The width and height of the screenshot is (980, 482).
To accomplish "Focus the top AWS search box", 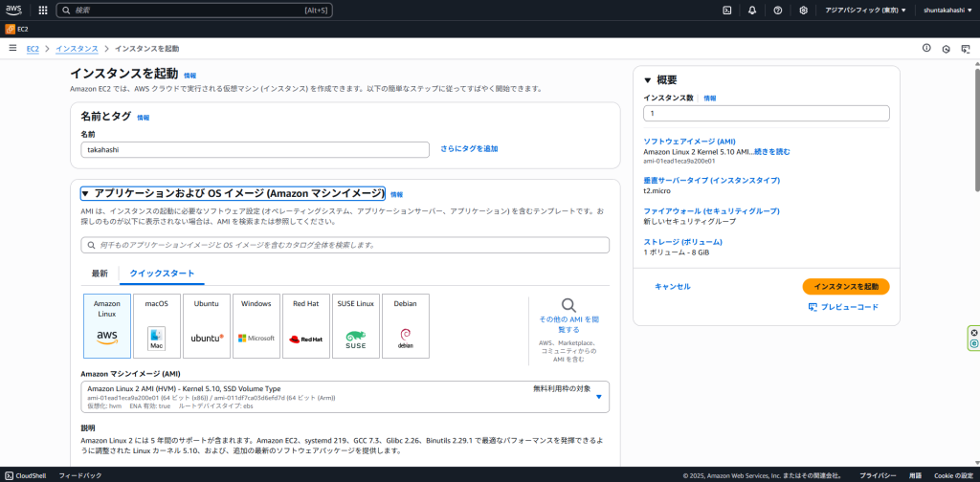I will [194, 10].
